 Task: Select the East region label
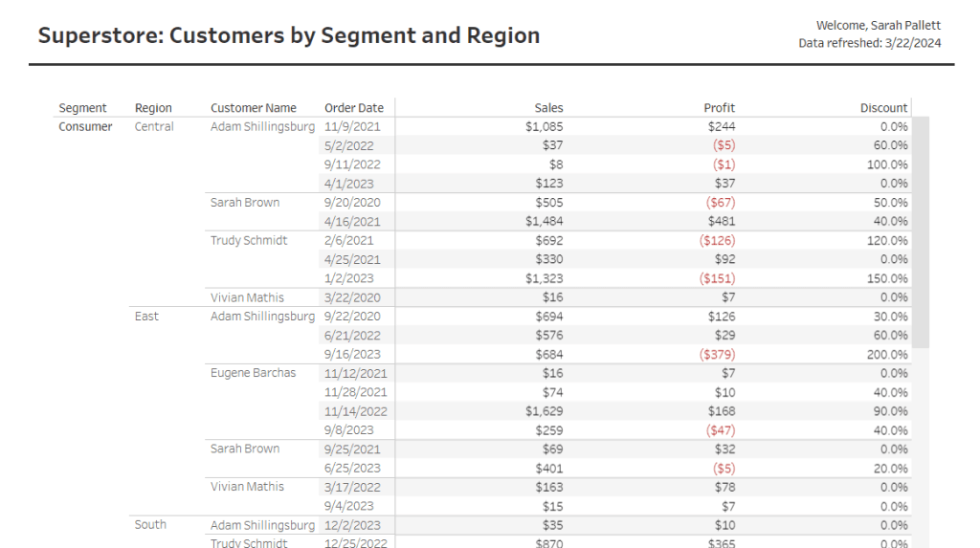point(146,316)
